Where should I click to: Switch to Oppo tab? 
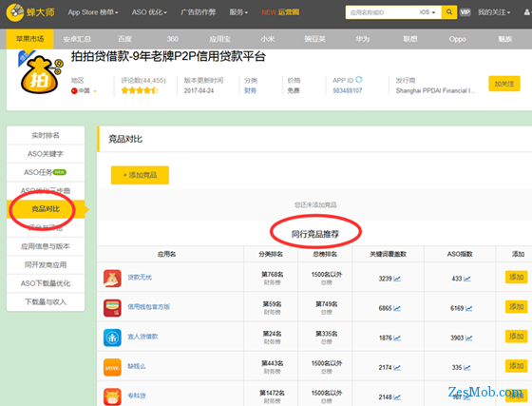pyautogui.click(x=457, y=39)
